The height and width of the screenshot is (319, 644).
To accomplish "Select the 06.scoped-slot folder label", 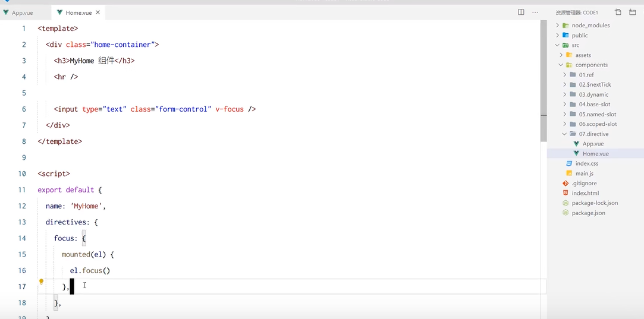I will (598, 124).
